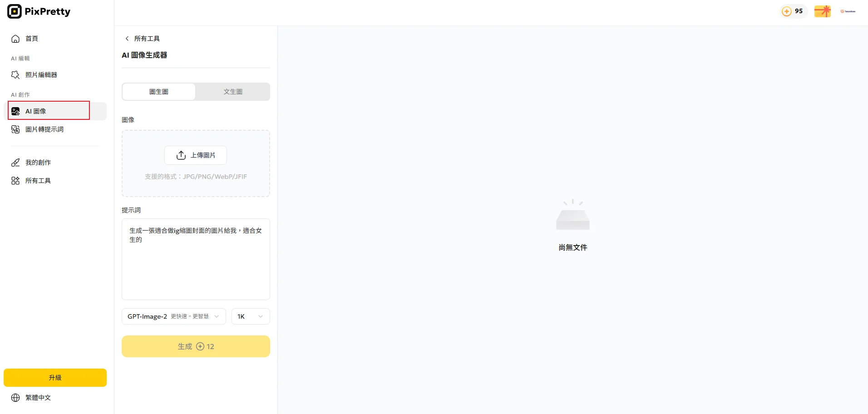The height and width of the screenshot is (414, 868).
Task: Click the photo editor sidebar icon
Action: tap(15, 75)
